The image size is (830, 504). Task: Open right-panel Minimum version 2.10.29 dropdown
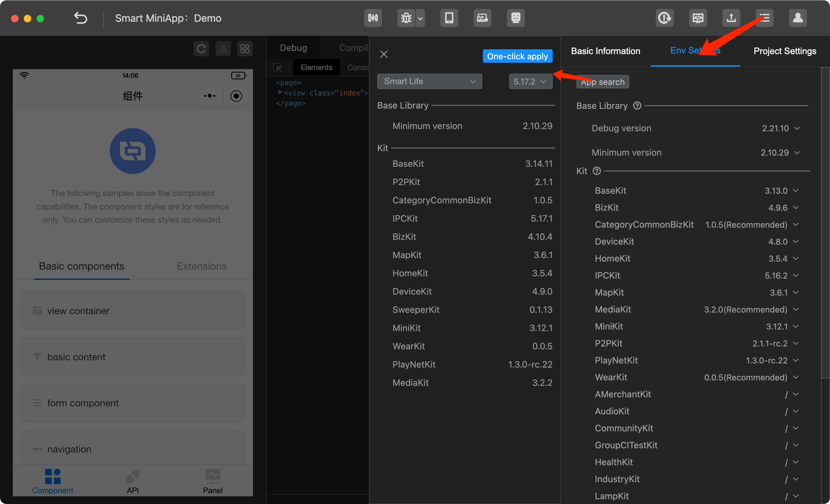(780, 152)
